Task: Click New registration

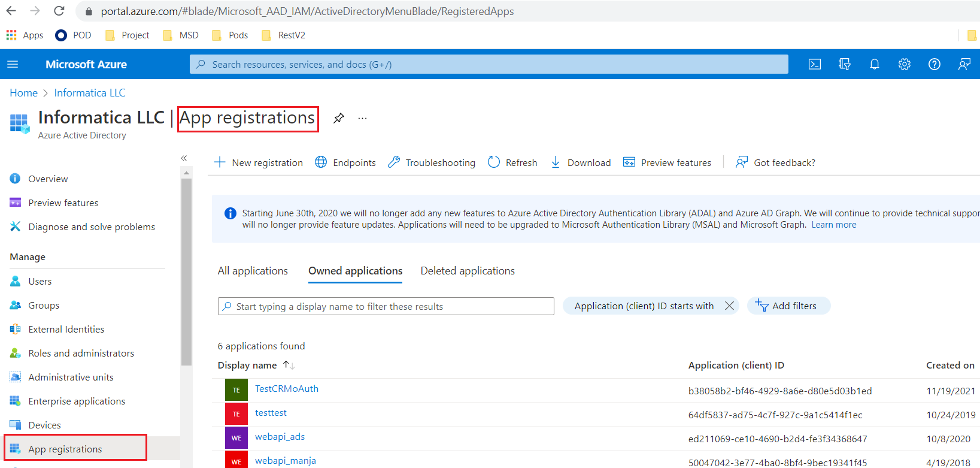Action: point(259,162)
